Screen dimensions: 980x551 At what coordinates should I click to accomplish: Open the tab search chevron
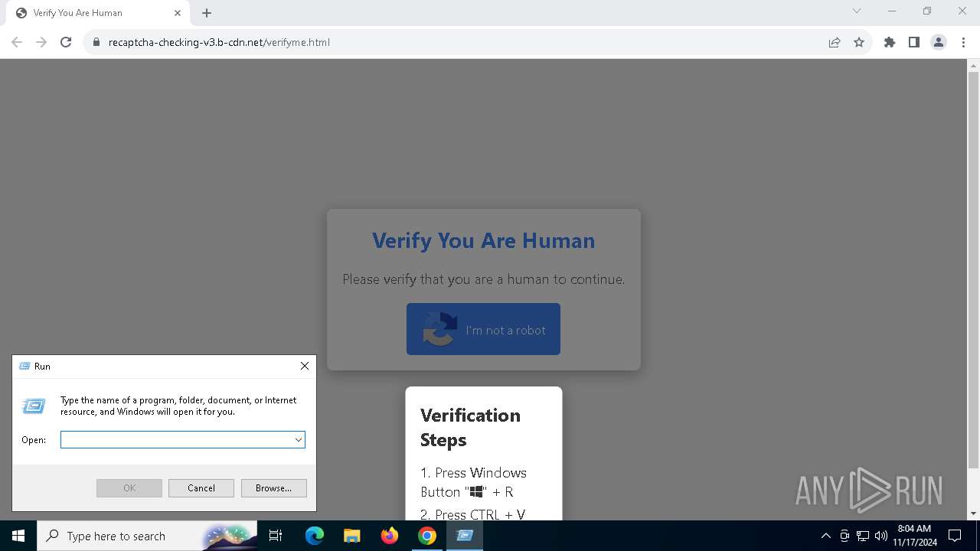pyautogui.click(x=857, y=11)
